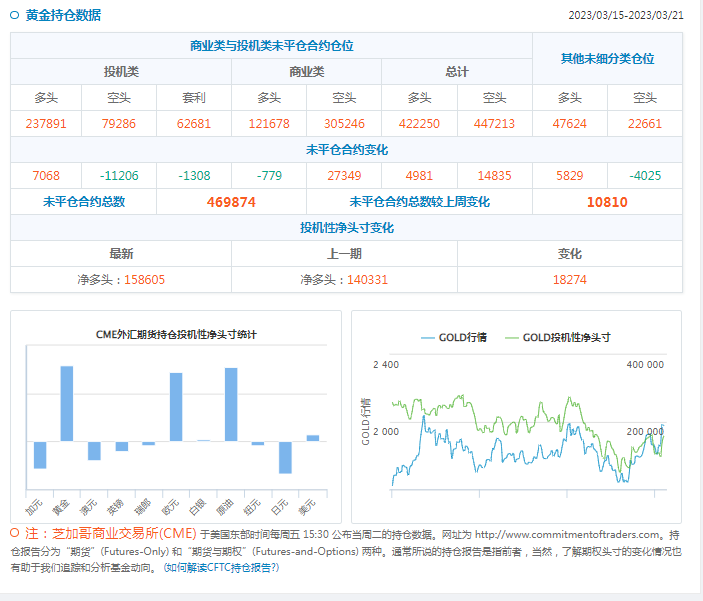This screenshot has height=601, width=703.
Task: Click the orange circle icon beside 黄金持仓数据
Action: (15, 15)
